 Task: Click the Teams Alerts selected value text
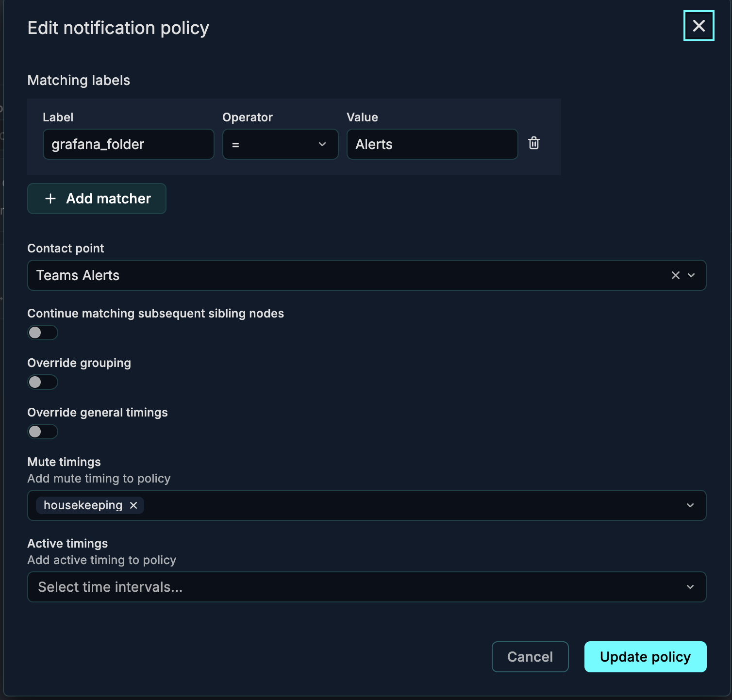[x=78, y=275]
